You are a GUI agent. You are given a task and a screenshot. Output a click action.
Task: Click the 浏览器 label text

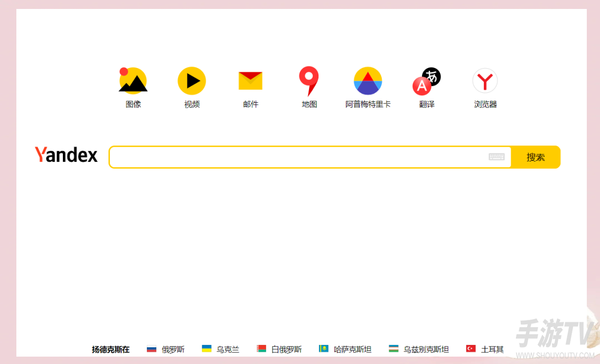coord(485,104)
